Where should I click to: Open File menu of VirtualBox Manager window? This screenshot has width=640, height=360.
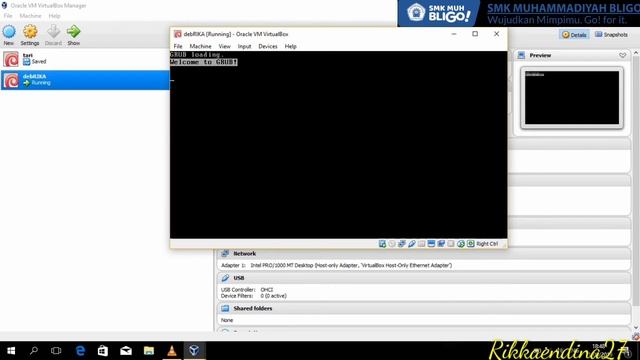(x=8, y=16)
